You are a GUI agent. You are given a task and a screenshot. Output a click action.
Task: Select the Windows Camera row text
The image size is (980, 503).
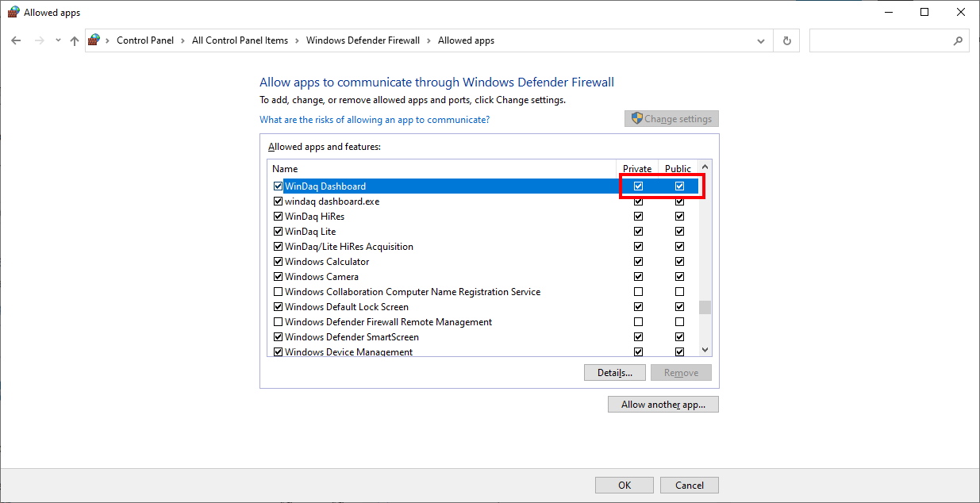point(321,277)
